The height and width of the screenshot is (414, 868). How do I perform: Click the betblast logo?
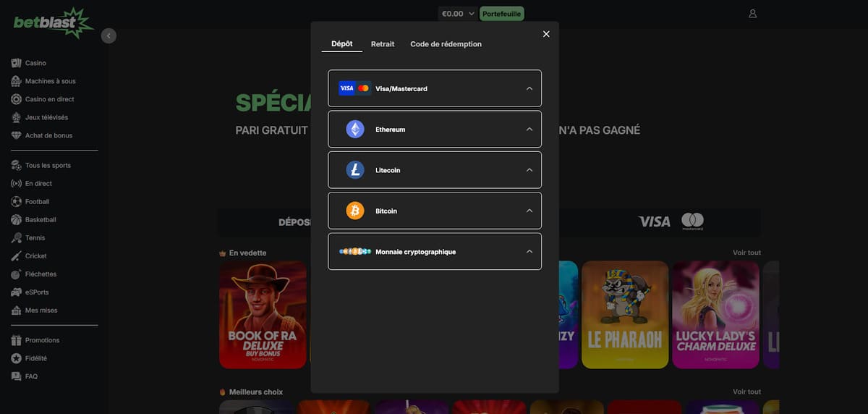[x=54, y=22]
